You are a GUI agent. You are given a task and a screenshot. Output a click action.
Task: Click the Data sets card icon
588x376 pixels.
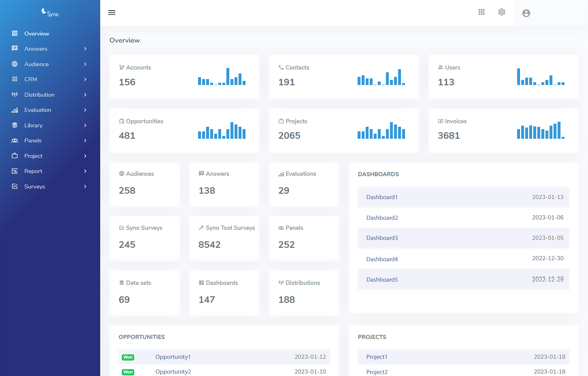121,283
